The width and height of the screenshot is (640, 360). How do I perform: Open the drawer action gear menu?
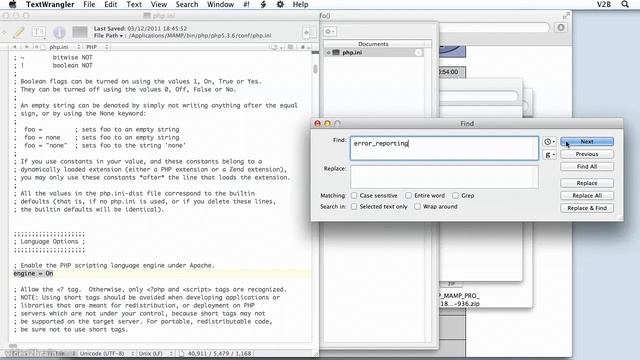(330, 31)
